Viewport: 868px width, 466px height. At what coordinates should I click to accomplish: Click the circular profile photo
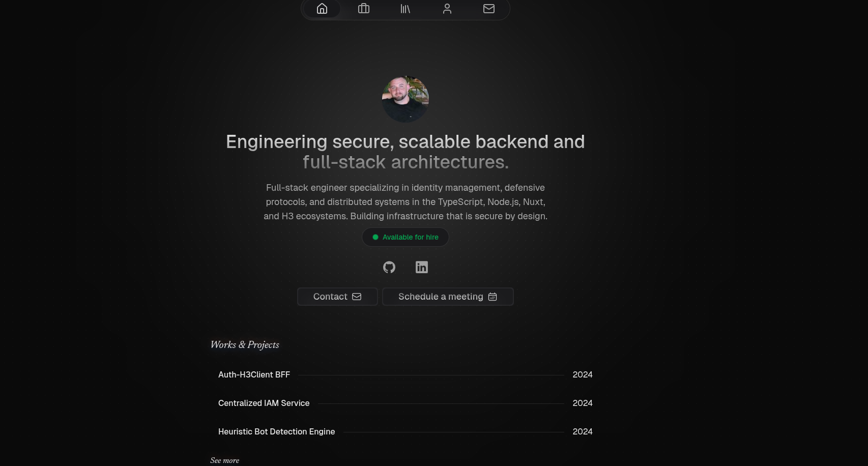point(406,99)
